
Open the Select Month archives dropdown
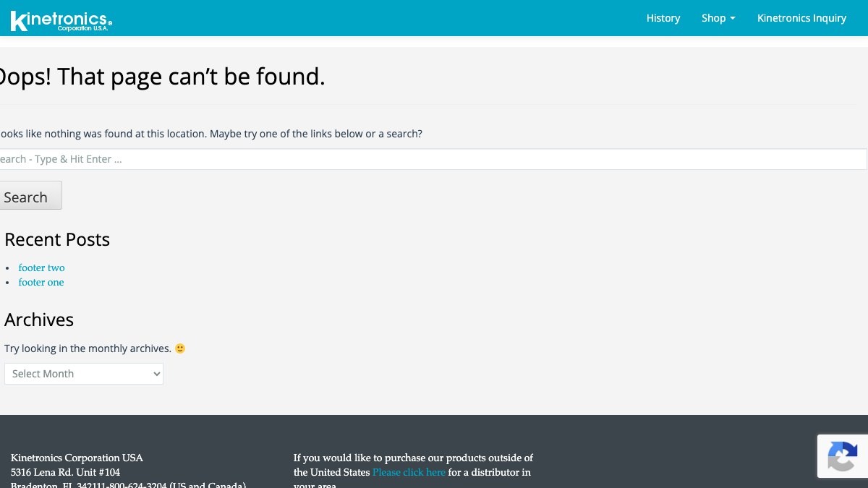coord(84,374)
